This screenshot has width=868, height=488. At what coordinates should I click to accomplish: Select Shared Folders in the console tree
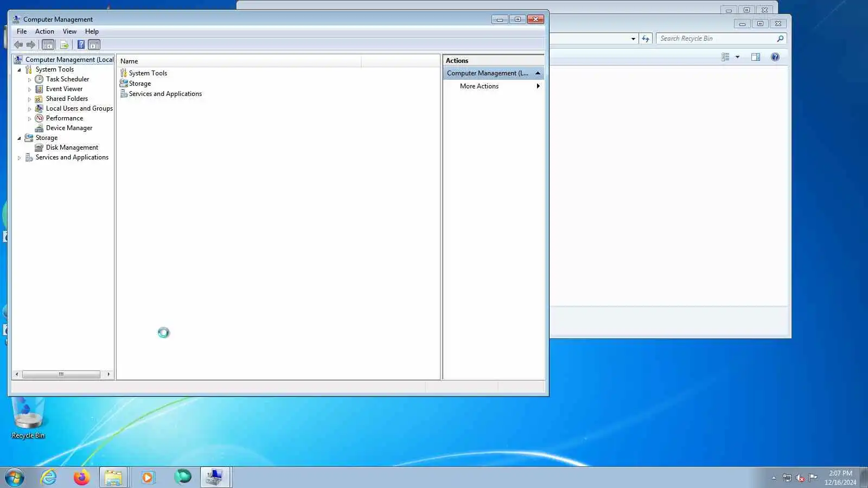[x=67, y=99]
